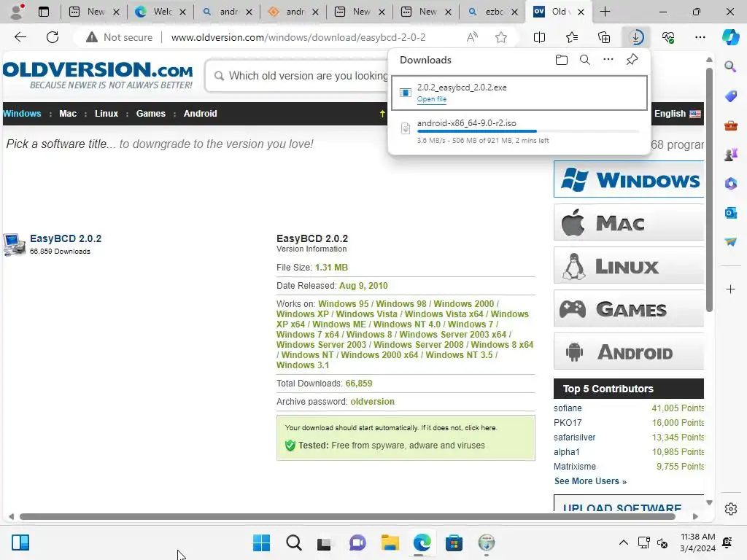This screenshot has height=560, width=747.
Task: Change site language from English
Action: (x=677, y=113)
